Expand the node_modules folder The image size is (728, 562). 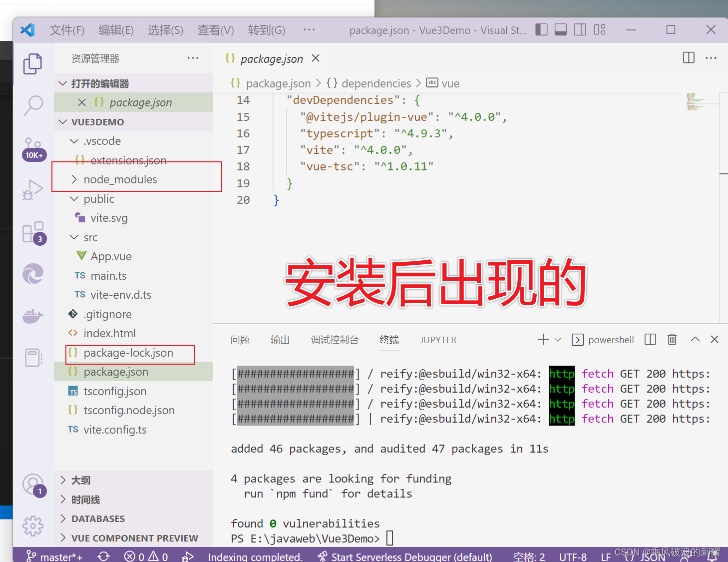coord(133,179)
